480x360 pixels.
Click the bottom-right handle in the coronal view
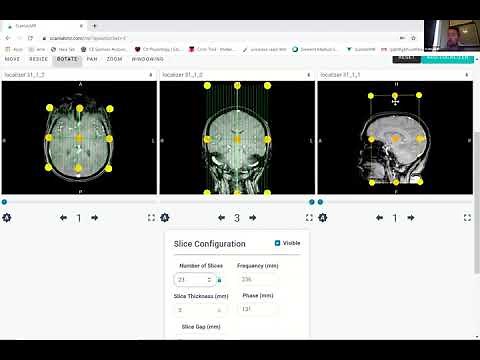tap(267, 192)
